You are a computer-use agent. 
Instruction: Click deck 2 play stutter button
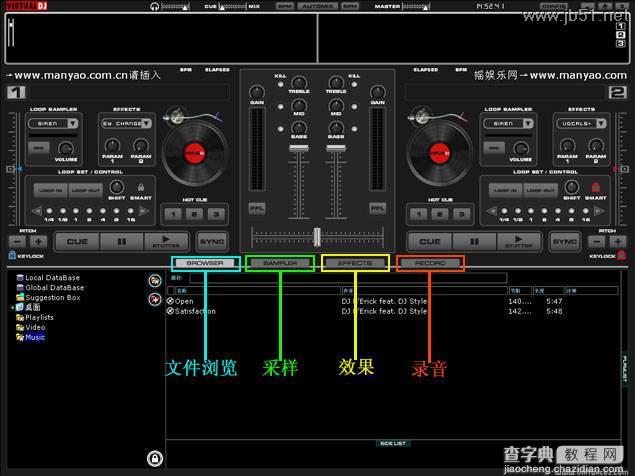point(519,241)
